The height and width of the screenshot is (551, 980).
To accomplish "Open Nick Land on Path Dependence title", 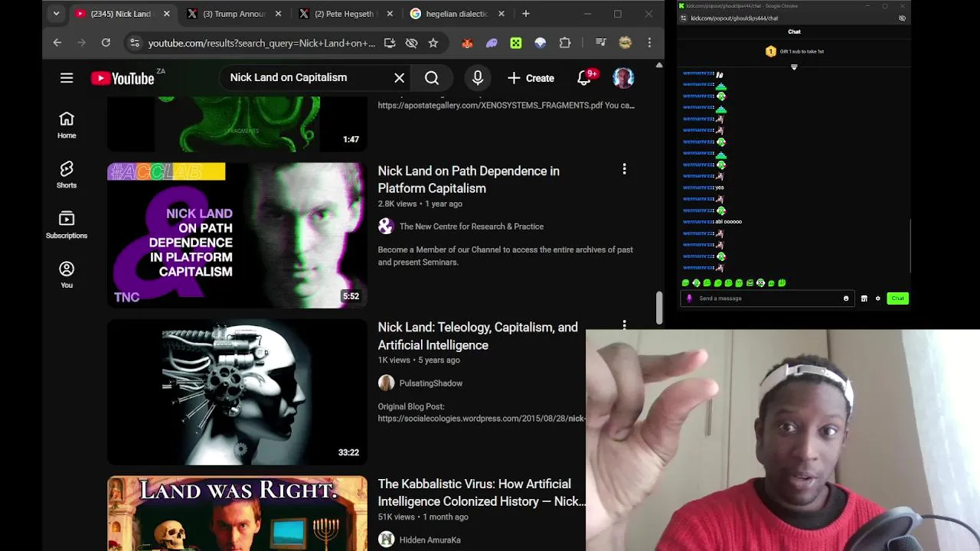I will tap(469, 180).
